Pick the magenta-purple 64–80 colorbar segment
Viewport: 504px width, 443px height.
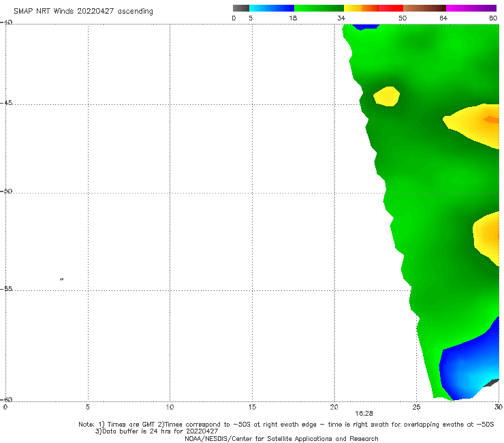click(x=471, y=8)
